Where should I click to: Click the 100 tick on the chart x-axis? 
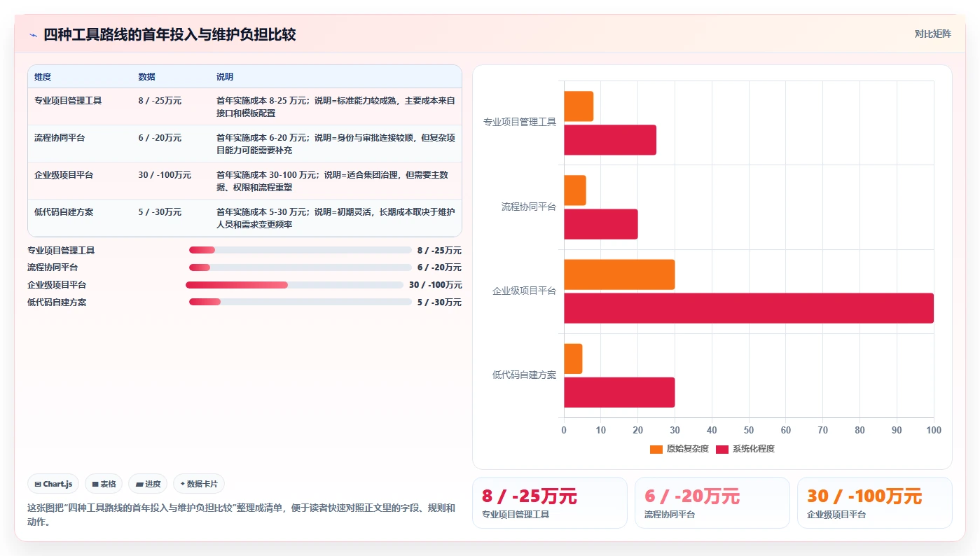(934, 430)
